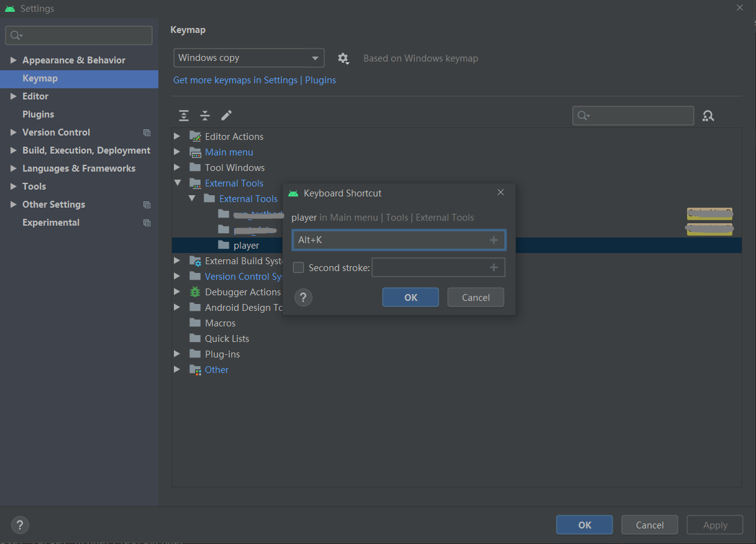Viewport: 756px width, 544px height.
Task: Click the Other Settings project-level icon
Action: (147, 205)
